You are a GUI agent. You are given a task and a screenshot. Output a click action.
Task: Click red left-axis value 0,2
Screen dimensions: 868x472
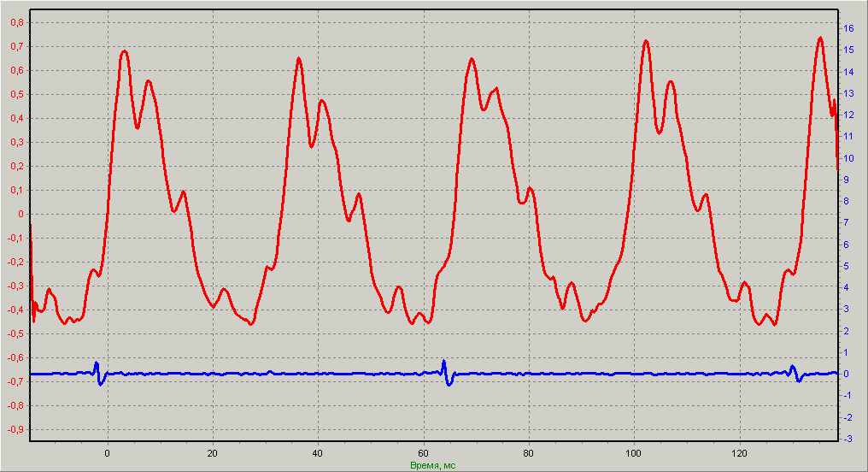[16, 166]
